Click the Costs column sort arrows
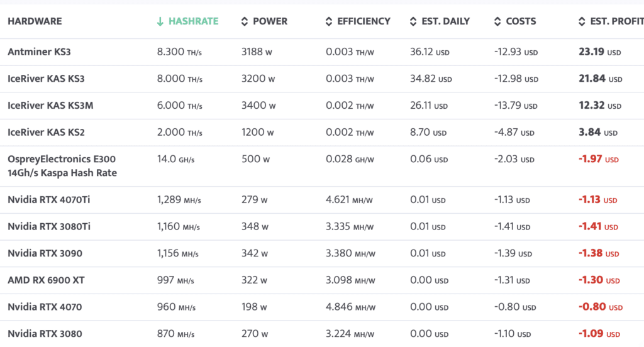 497,21
